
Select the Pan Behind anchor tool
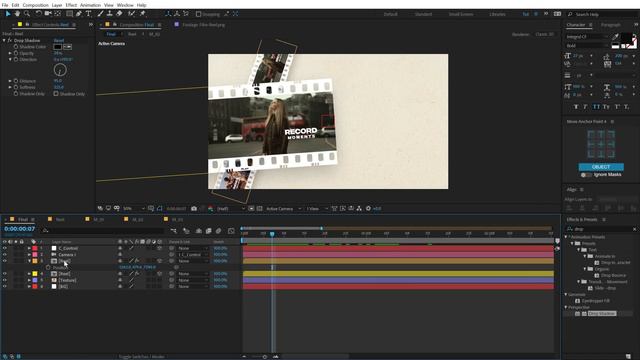coord(58,14)
